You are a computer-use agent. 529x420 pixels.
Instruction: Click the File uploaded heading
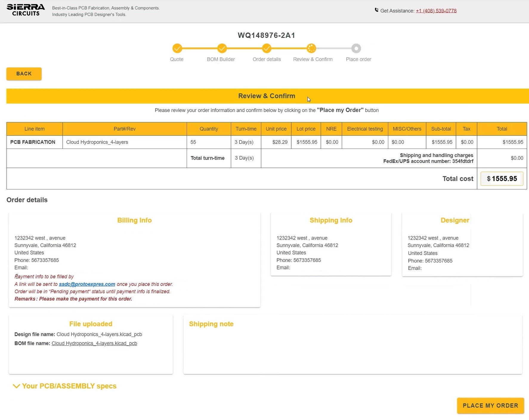pyautogui.click(x=91, y=324)
